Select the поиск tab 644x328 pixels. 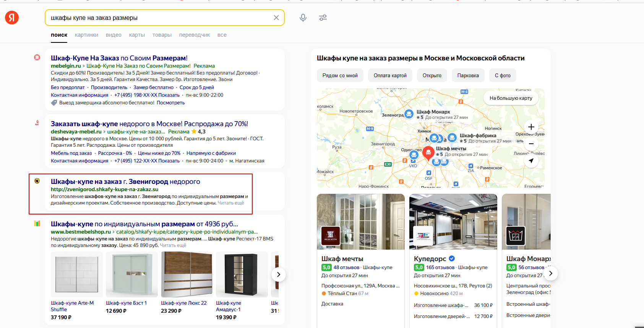(x=59, y=35)
